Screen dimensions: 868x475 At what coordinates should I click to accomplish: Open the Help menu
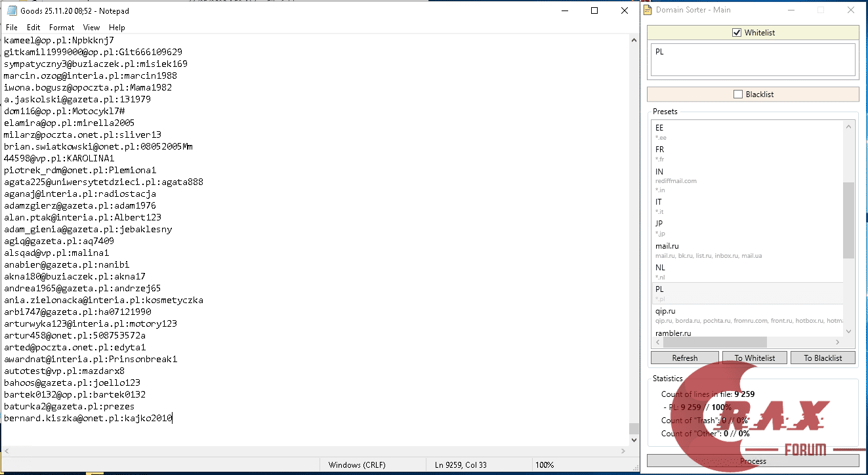click(x=117, y=28)
